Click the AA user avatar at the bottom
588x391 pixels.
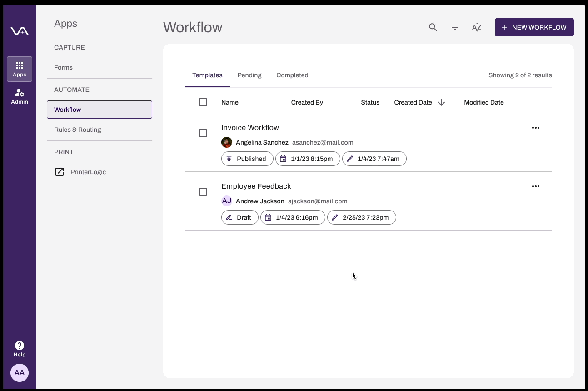(20, 373)
